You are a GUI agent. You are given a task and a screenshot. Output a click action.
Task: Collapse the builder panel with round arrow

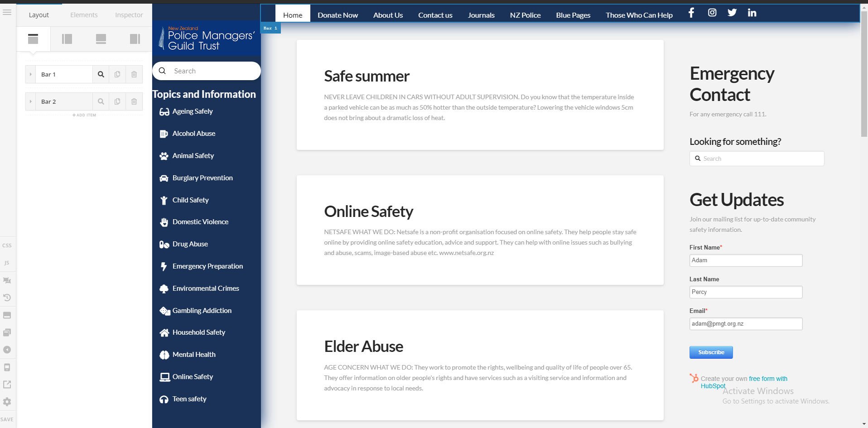(7, 350)
